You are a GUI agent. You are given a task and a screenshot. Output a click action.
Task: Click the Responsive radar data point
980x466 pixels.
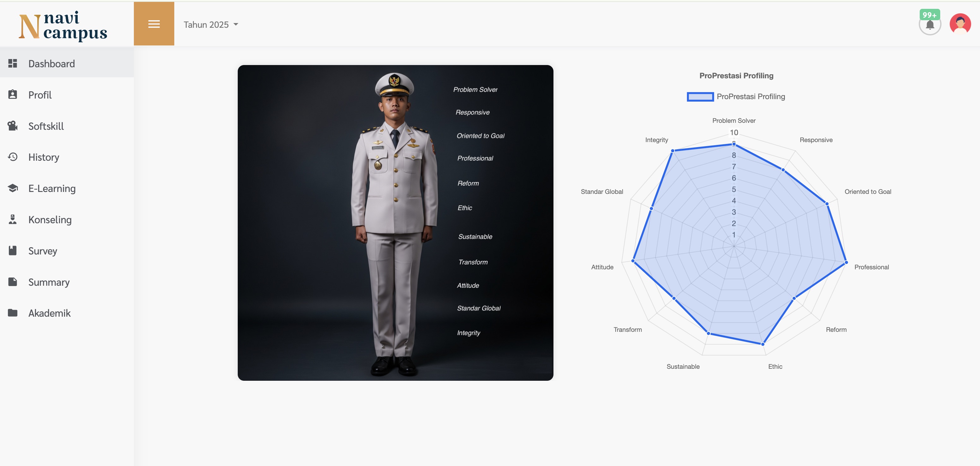coord(783,170)
